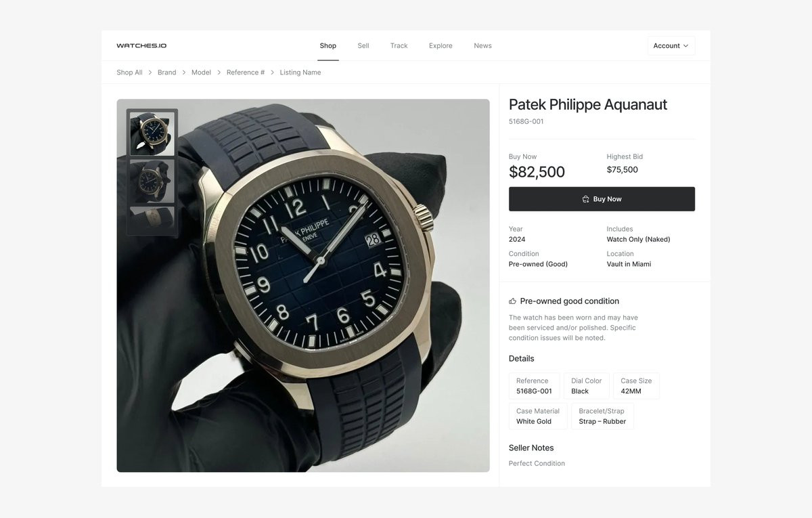Click the thumbs-up condition icon
Viewport: 812px width, 518px height.
click(x=513, y=301)
